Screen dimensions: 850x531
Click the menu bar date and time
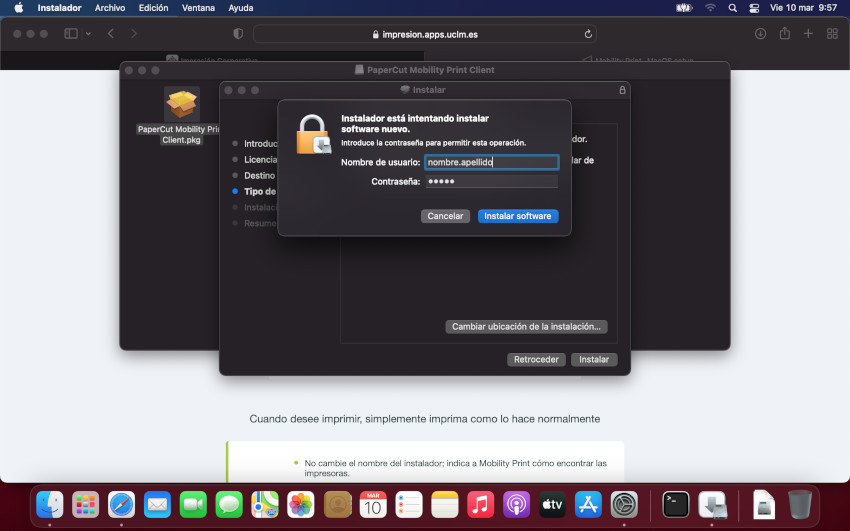(x=803, y=8)
